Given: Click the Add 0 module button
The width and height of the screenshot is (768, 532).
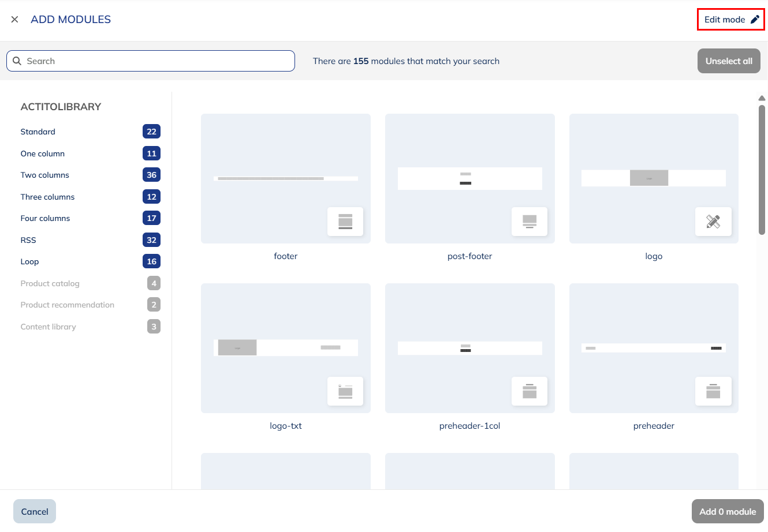Looking at the screenshot, I should pos(728,511).
